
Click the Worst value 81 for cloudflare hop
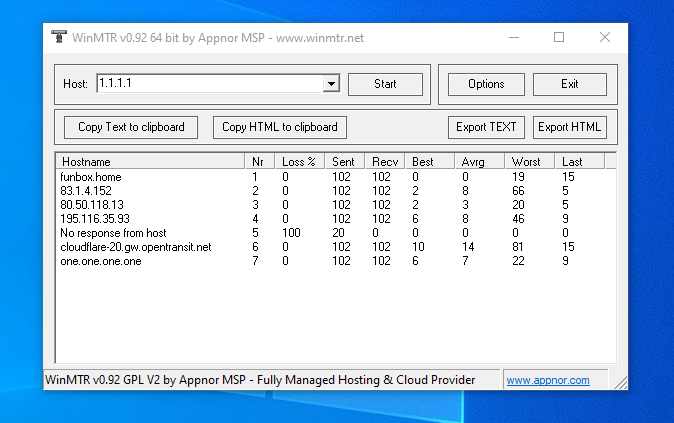(518, 247)
